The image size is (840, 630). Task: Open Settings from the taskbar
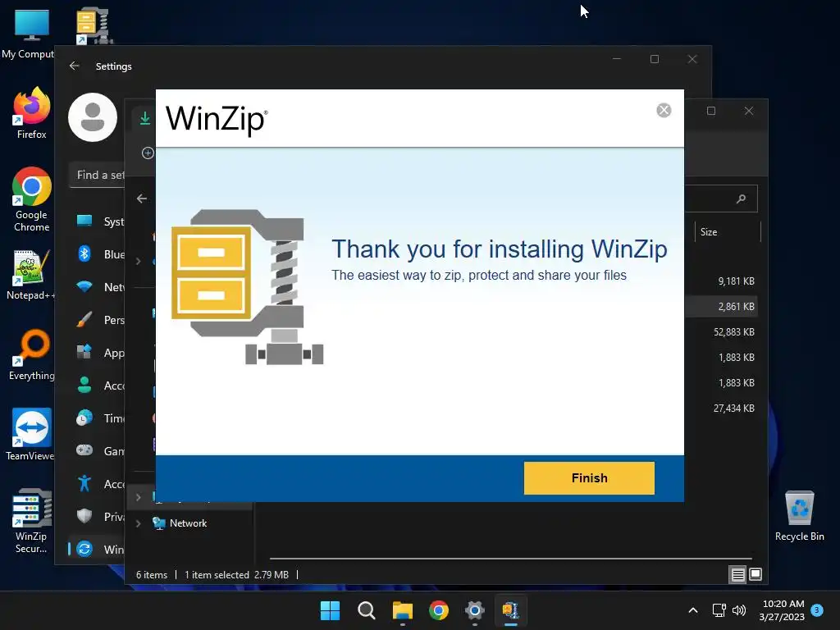pos(475,610)
